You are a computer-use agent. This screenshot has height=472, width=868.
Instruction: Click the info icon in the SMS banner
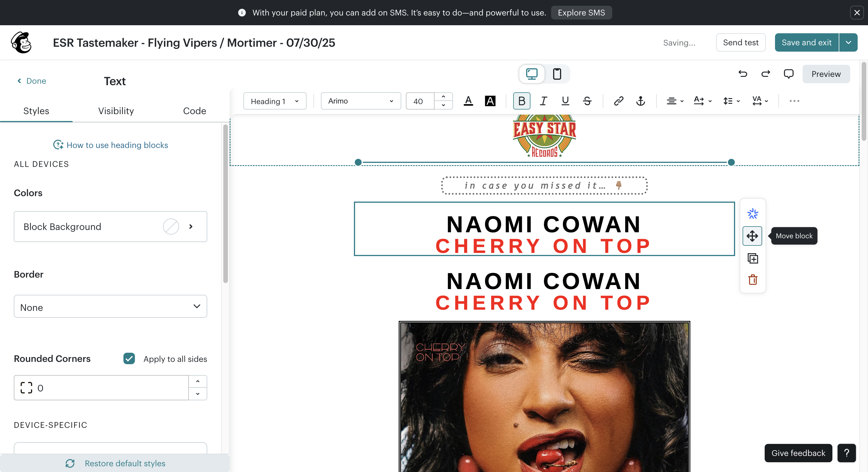coord(242,13)
